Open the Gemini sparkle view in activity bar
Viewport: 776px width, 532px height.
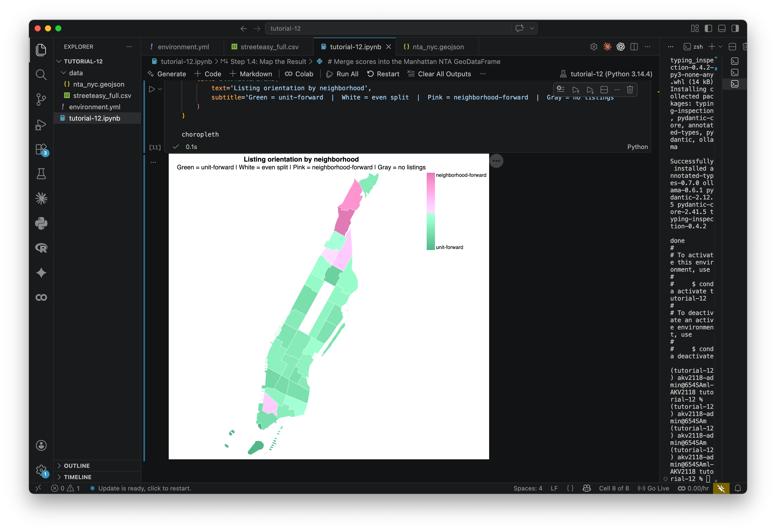click(41, 273)
